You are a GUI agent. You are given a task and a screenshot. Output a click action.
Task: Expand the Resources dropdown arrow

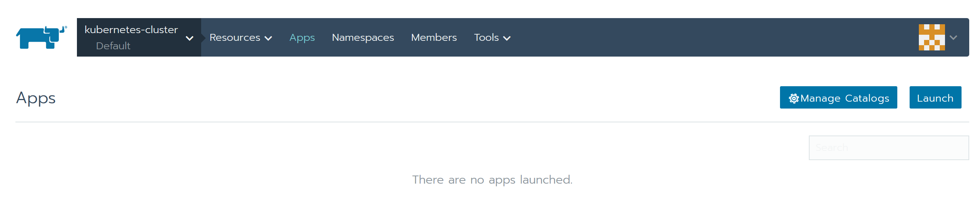tap(268, 38)
